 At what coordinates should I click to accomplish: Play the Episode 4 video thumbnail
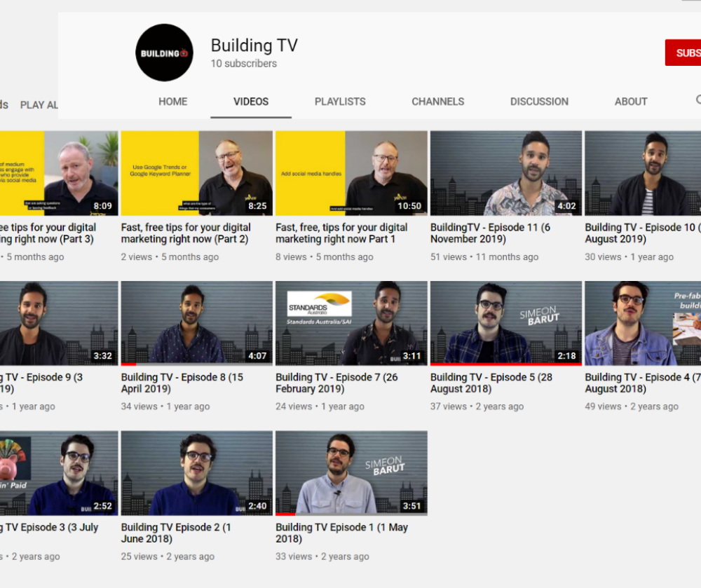[x=643, y=323]
